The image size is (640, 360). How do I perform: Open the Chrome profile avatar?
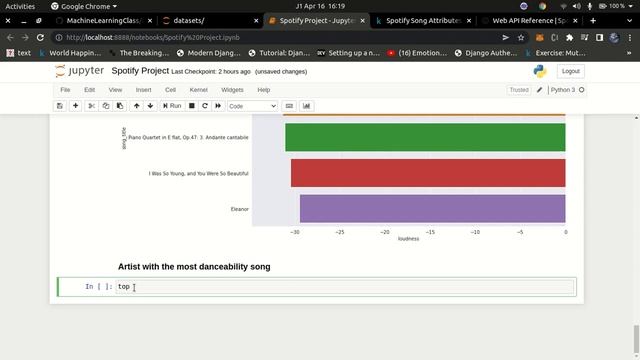point(614,38)
